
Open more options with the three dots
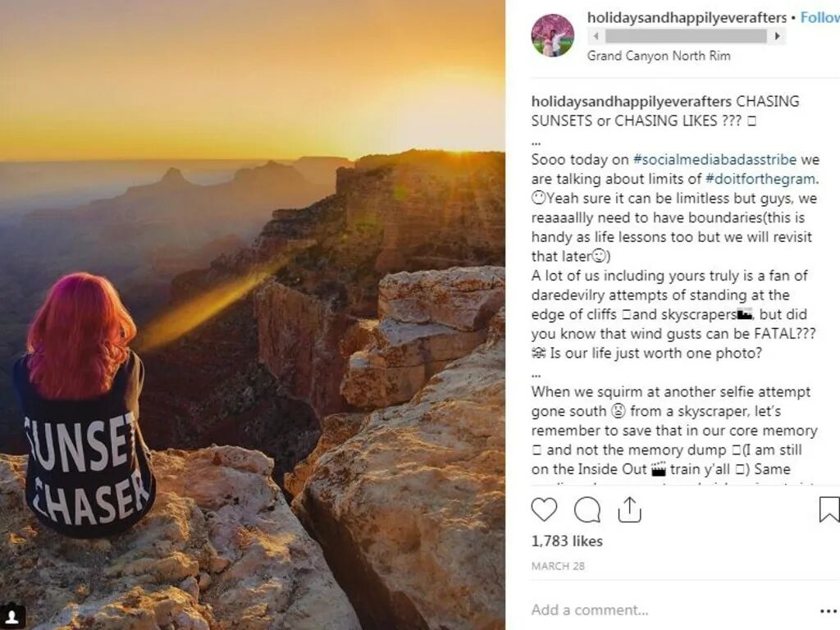tap(829, 610)
